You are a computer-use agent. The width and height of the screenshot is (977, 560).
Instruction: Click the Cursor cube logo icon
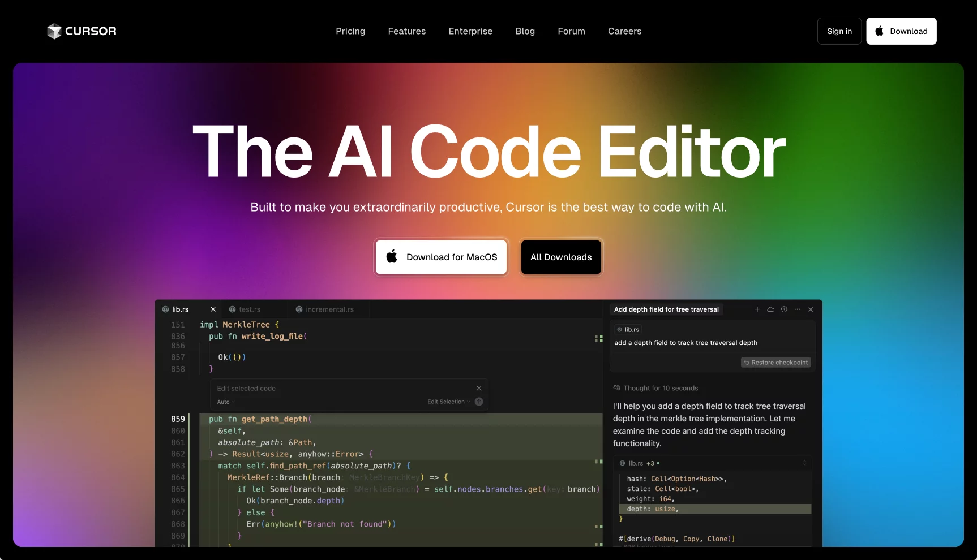(x=54, y=31)
